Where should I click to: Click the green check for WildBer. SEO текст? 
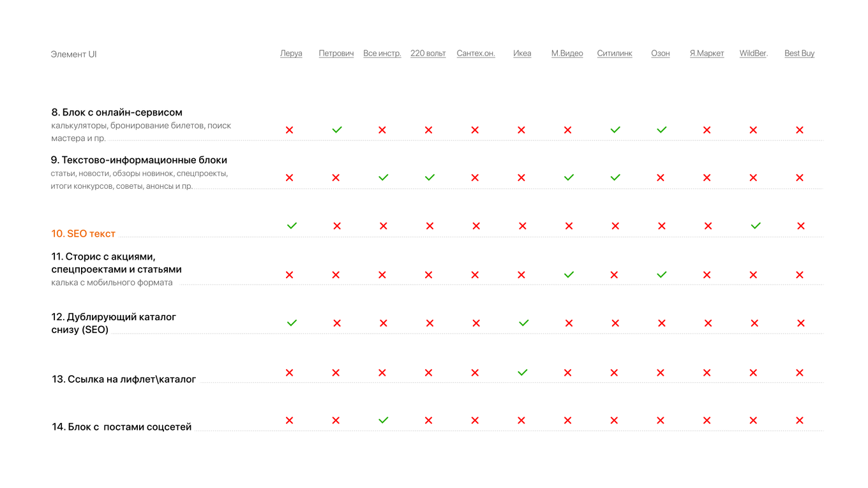pyautogui.click(x=756, y=226)
